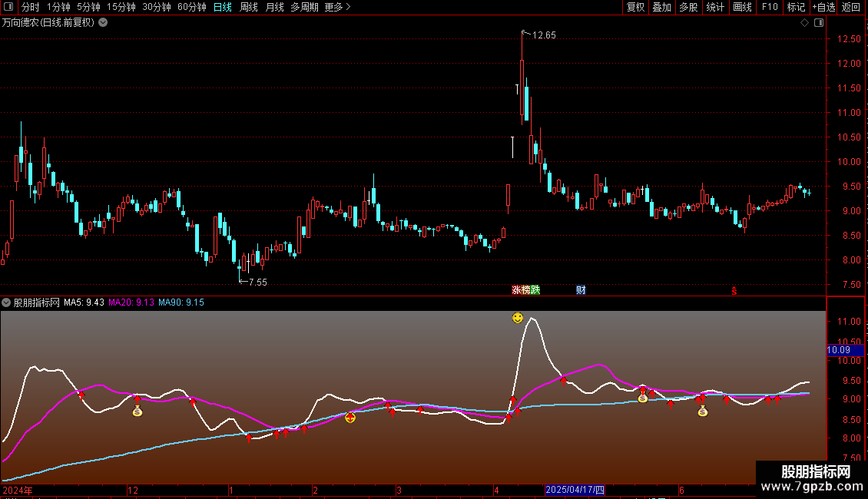This screenshot has width=868, height=499.
Task: Open the 统计 statistics tool
Action: [715, 7]
